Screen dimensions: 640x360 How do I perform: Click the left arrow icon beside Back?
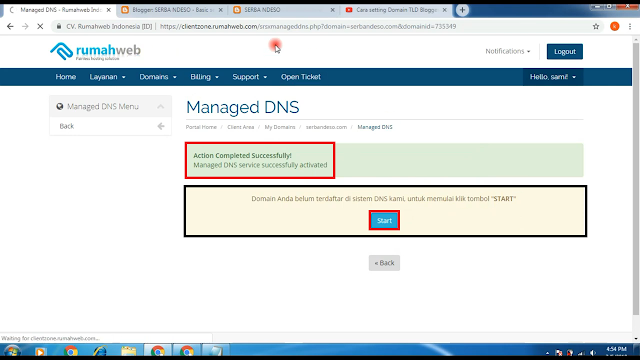(x=161, y=126)
